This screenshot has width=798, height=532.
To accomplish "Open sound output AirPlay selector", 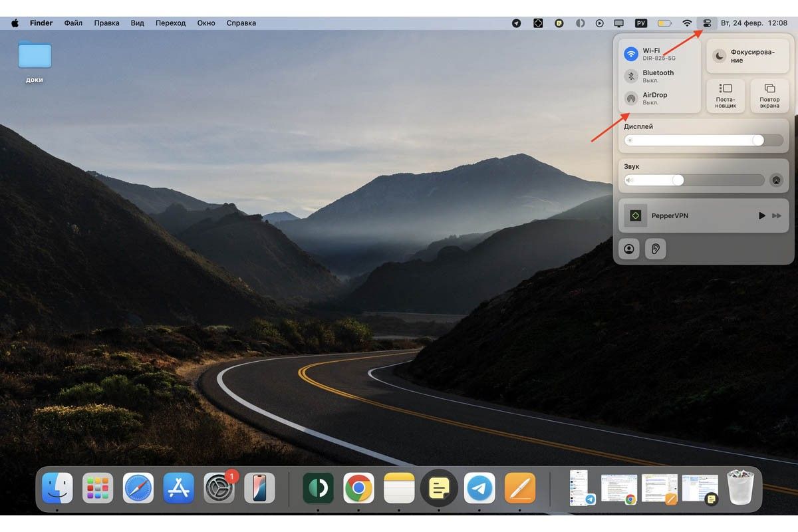I will (776, 180).
